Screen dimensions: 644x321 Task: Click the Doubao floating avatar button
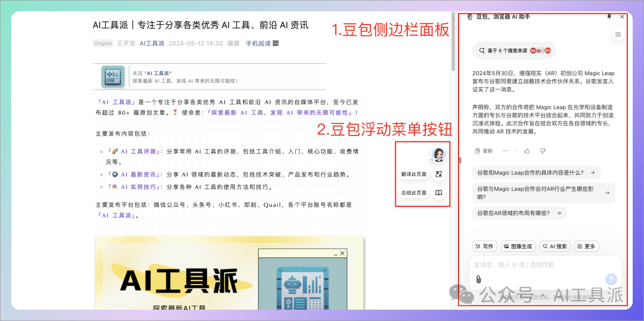pos(439,155)
